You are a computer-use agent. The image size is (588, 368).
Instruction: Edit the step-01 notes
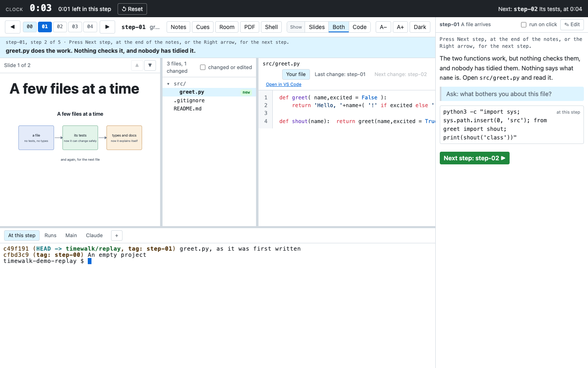572,25
